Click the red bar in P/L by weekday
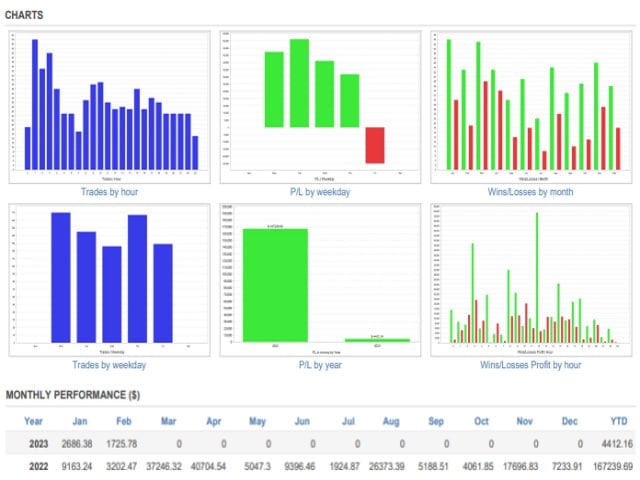 coord(374,145)
